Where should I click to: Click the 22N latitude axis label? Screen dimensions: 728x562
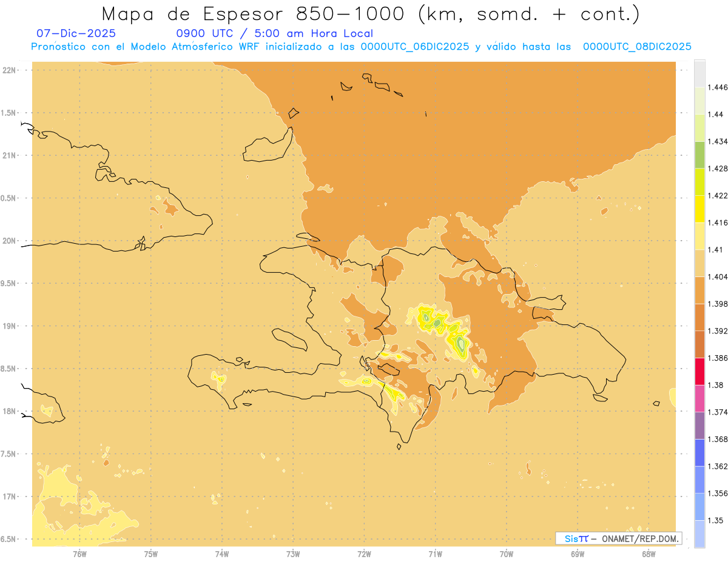tap(9, 70)
